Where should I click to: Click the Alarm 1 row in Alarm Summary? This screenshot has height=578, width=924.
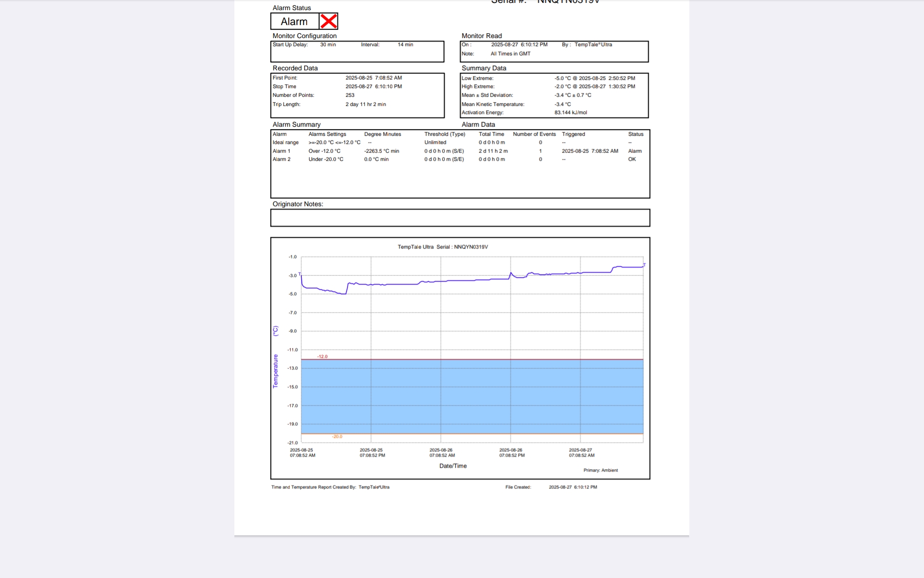[282, 151]
